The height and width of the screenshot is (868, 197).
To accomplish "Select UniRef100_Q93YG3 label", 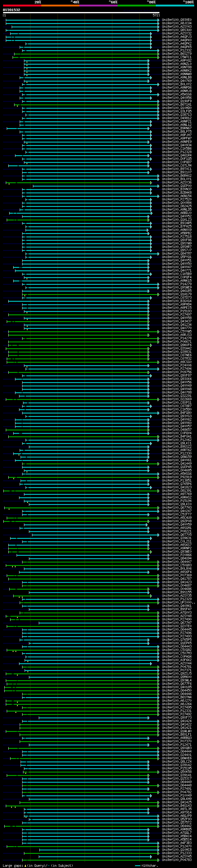I will 177,416.
